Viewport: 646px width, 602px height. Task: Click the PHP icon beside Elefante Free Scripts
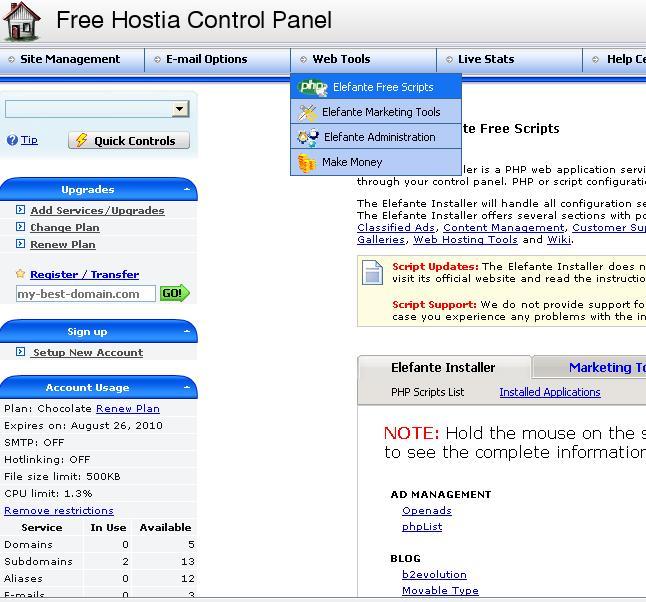pos(313,87)
